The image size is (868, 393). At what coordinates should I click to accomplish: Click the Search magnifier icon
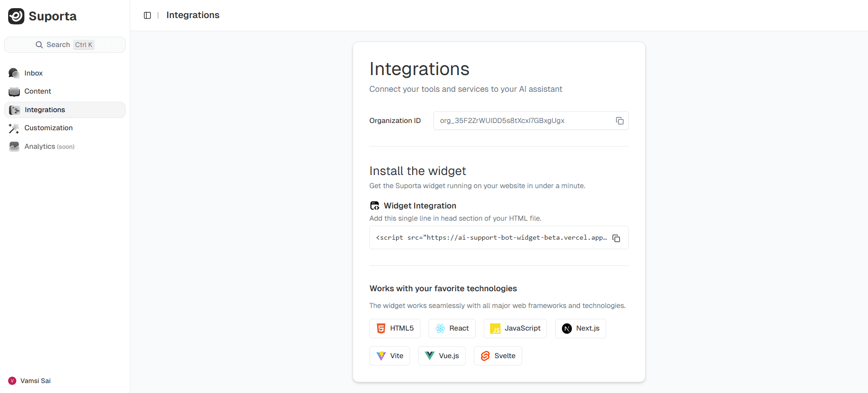[x=39, y=45]
